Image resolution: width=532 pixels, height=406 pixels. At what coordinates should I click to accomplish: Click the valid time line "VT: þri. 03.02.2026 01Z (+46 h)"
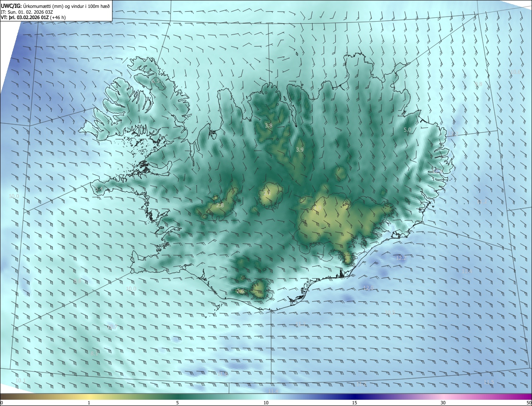tap(33, 17)
